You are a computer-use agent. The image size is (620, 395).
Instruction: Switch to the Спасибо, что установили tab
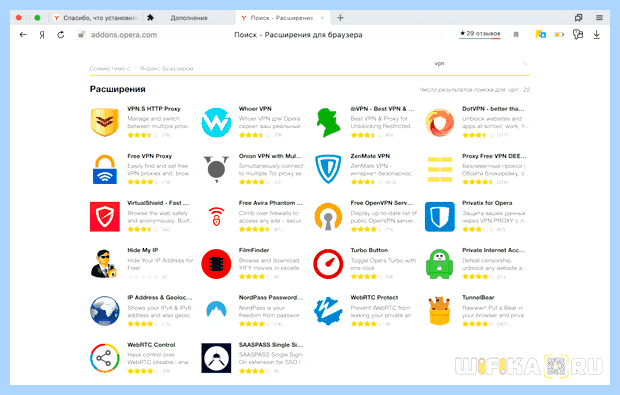pyautogui.click(x=96, y=18)
